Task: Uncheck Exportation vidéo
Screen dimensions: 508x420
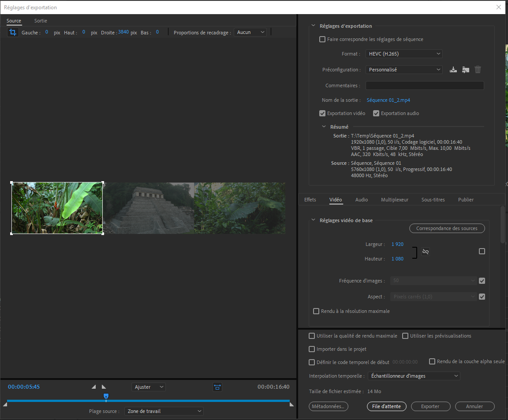Action: pyautogui.click(x=322, y=113)
